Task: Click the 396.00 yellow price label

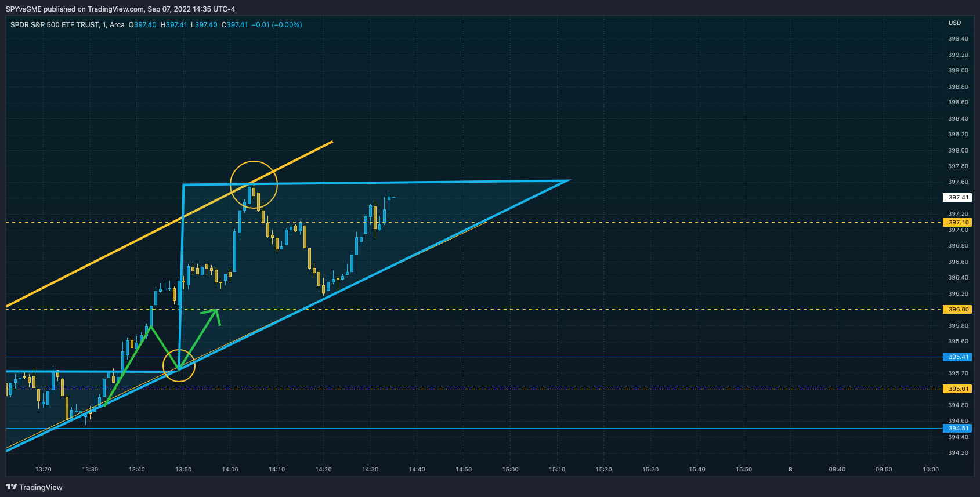Action: coord(958,310)
